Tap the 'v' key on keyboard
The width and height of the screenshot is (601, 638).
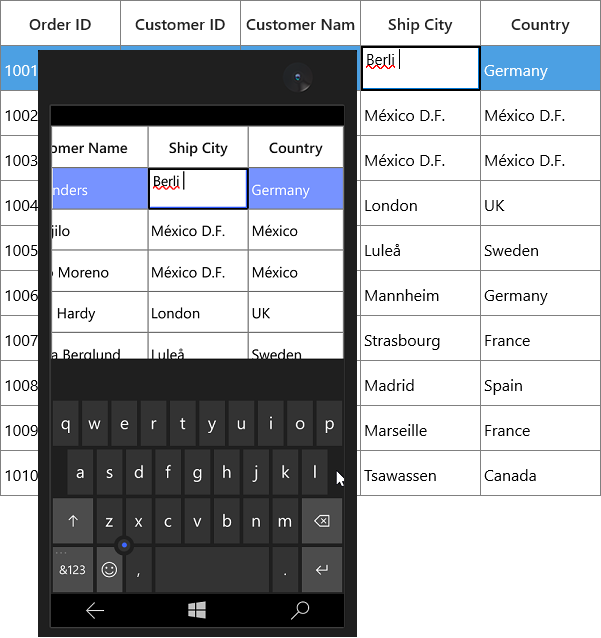(x=197, y=521)
